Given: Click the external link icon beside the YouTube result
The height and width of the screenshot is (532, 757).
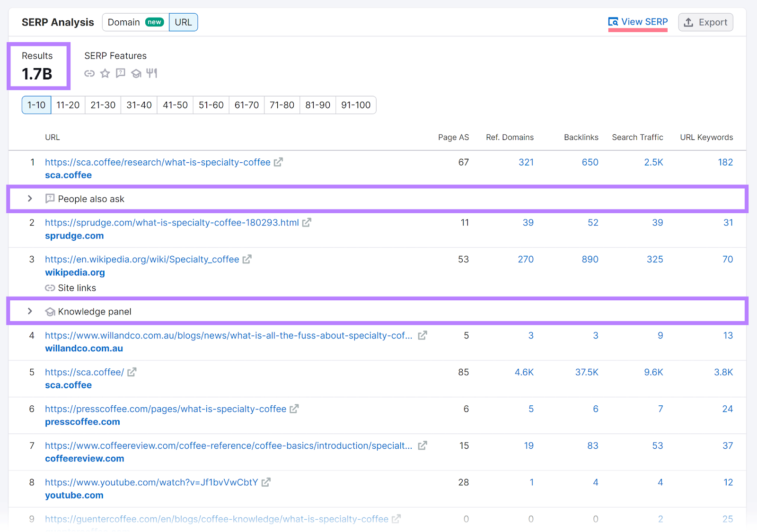Looking at the screenshot, I should pyautogui.click(x=266, y=482).
